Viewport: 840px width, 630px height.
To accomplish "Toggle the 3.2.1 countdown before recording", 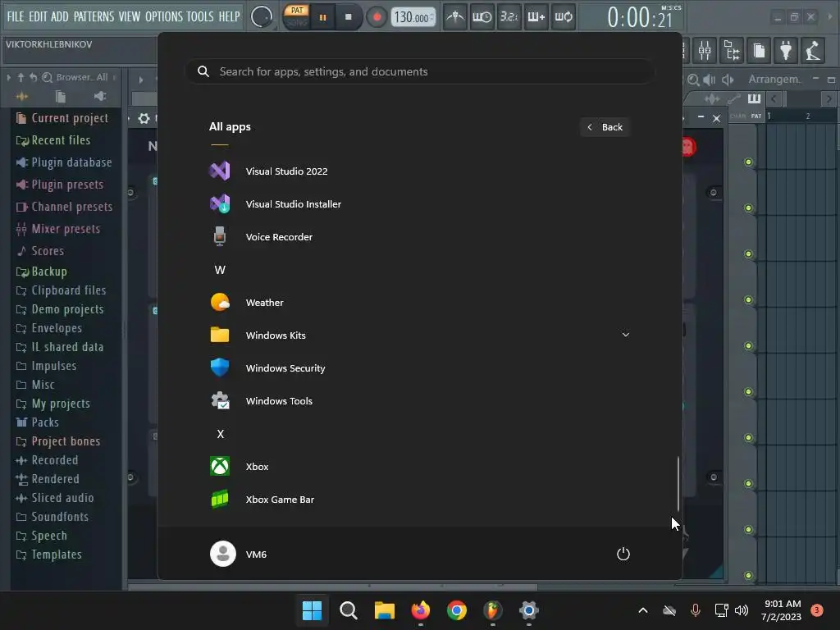I will click(509, 17).
